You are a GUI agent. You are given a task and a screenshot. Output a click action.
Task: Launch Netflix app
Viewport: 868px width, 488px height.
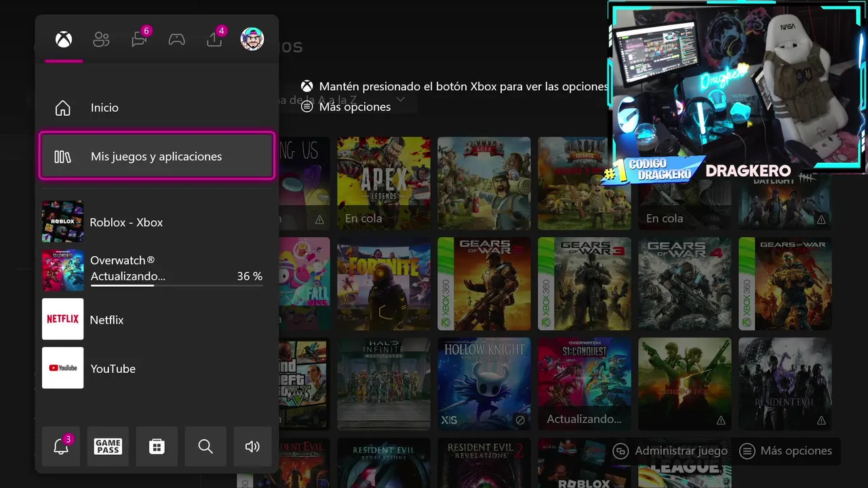click(157, 319)
